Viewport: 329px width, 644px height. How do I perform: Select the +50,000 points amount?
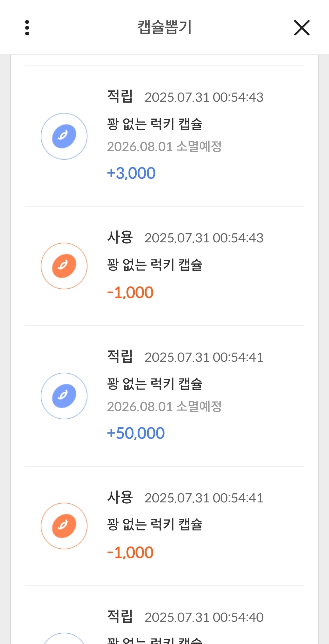(136, 433)
